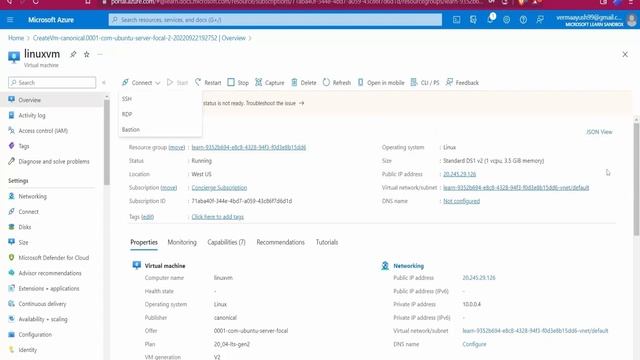Open the Azure portal hamburger menu
Viewport: 640px width, 360px height.
point(10,20)
